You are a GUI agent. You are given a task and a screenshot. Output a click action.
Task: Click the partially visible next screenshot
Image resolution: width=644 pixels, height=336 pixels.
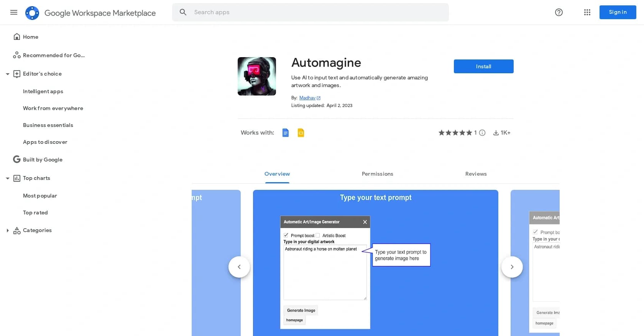click(x=535, y=263)
